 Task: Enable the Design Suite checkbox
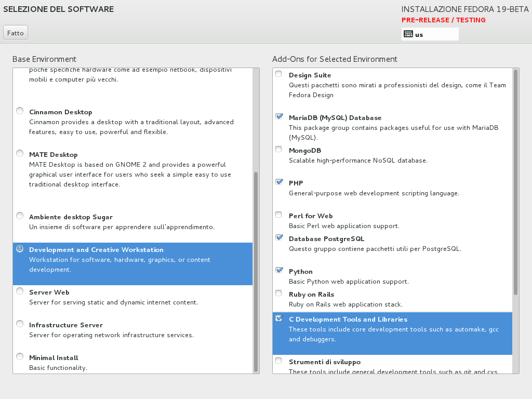pyautogui.click(x=278, y=74)
